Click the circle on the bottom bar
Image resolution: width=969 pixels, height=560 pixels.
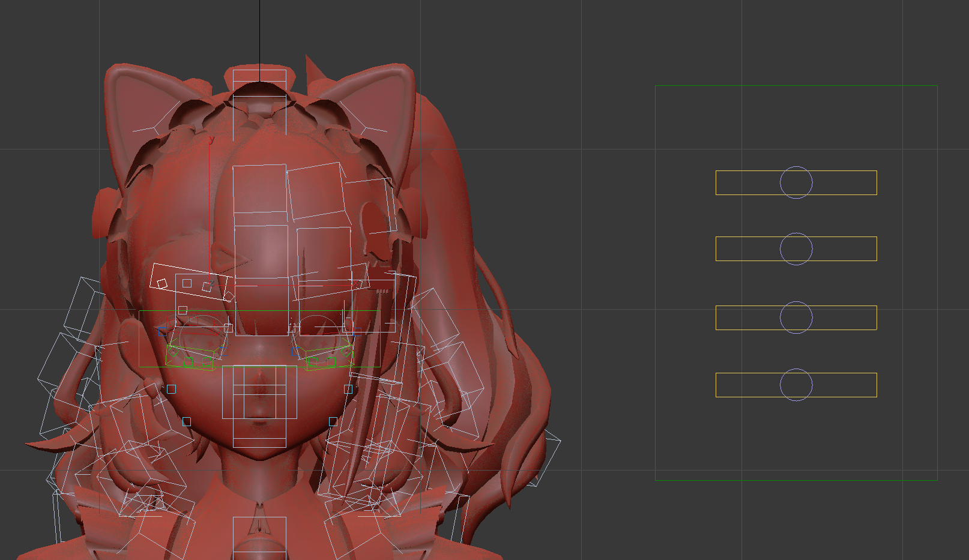tap(797, 384)
